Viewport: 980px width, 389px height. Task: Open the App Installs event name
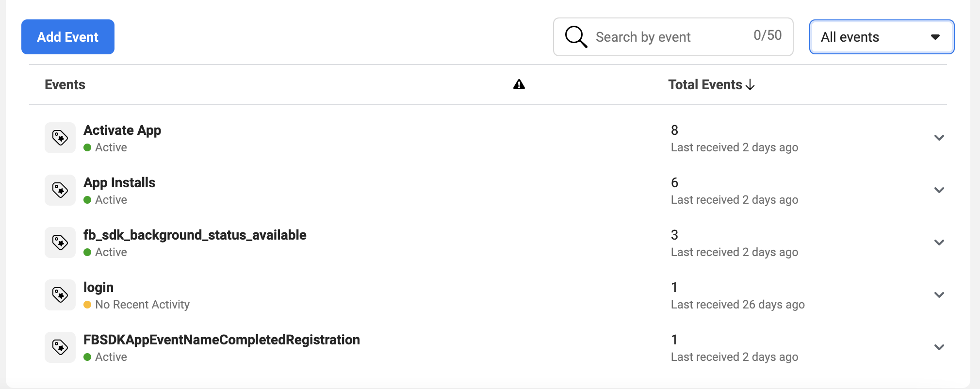tap(119, 183)
